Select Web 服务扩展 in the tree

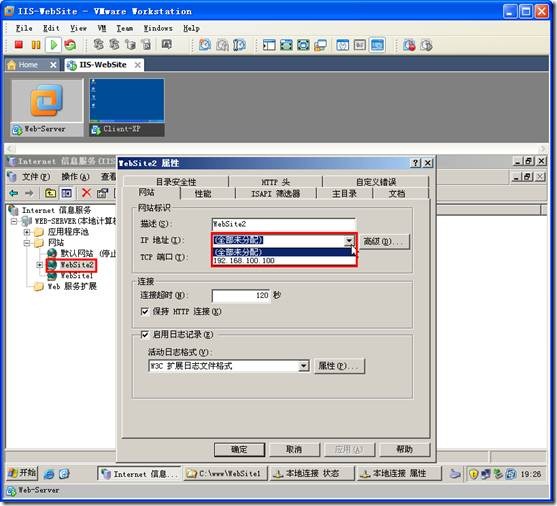[x=72, y=286]
